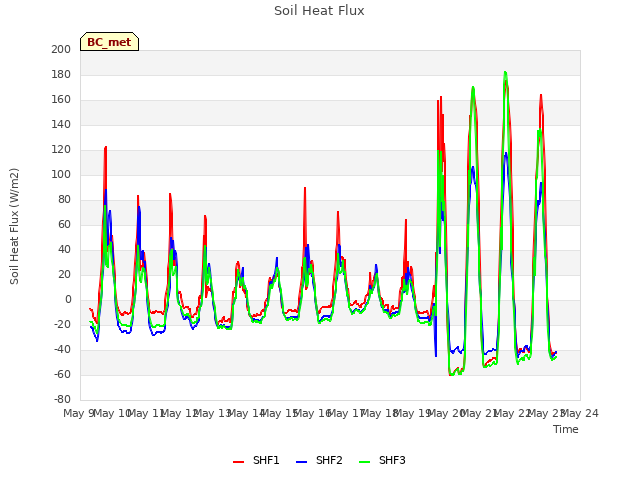640x480 pixels.
Task: Click the May 9 x-axis label
Action: (80, 413)
